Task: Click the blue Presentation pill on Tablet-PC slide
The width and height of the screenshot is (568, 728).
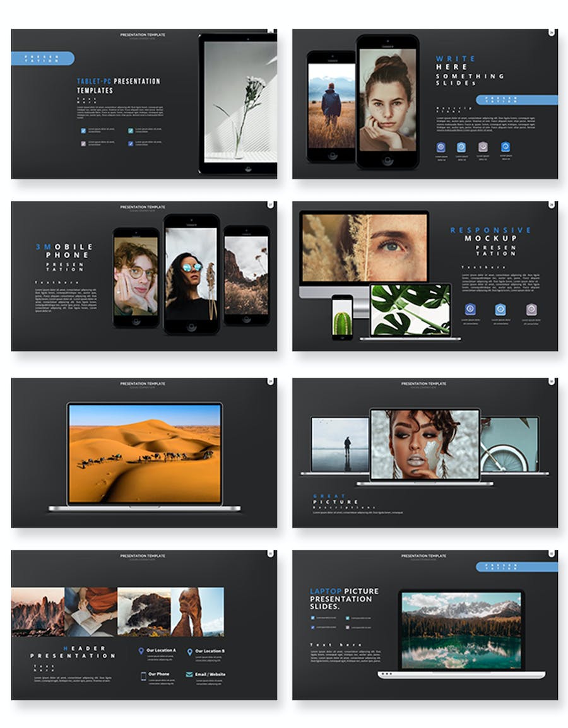Action: pos(43,58)
